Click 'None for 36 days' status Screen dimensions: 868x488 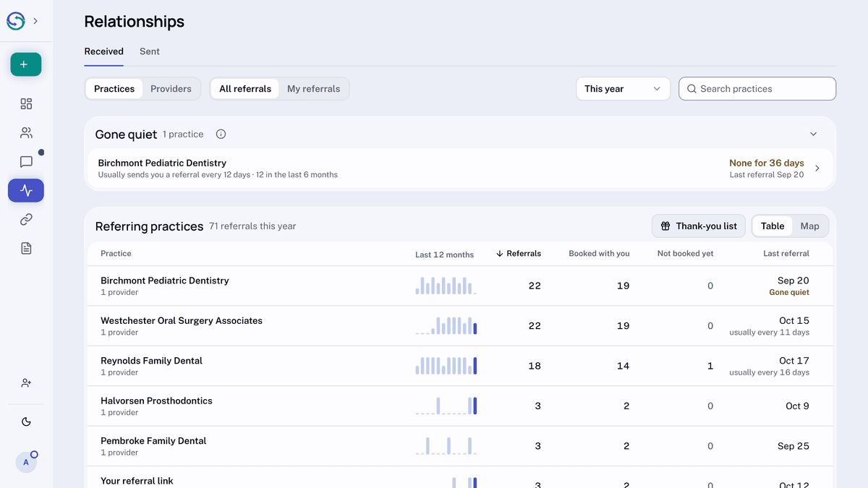(767, 163)
